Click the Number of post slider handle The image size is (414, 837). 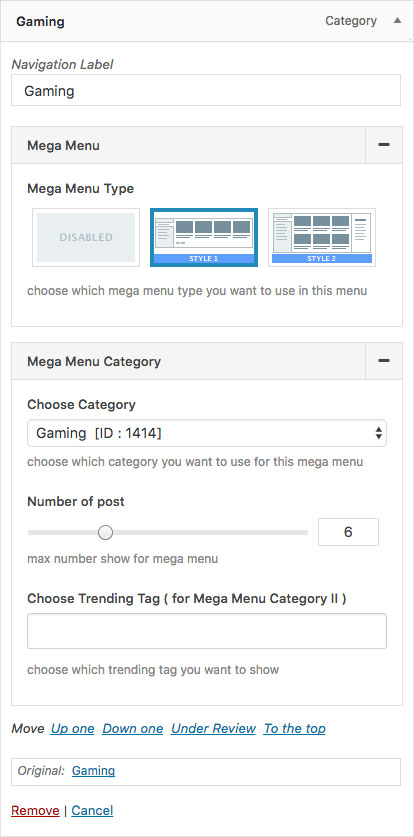coord(106,532)
